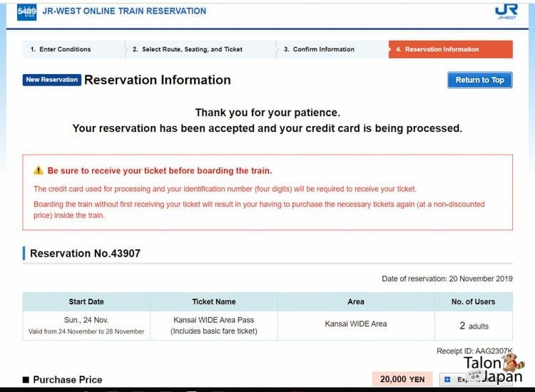Click the black square Purchase Price bullet
The width and height of the screenshot is (535, 392).
(26, 380)
